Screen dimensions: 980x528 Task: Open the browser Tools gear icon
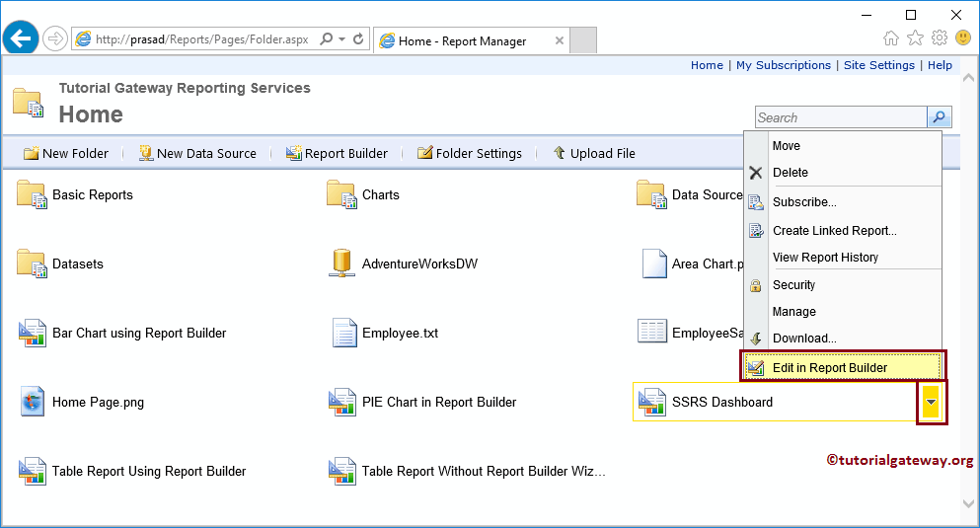pos(940,38)
